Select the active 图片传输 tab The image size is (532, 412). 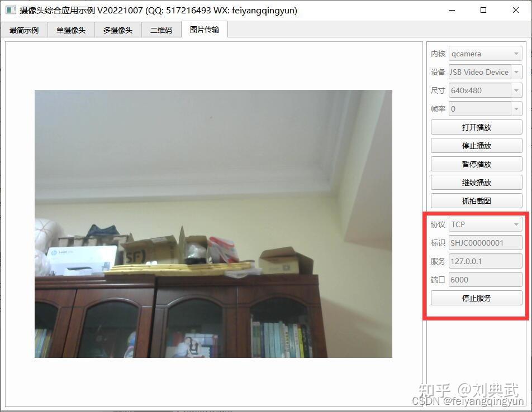point(205,30)
